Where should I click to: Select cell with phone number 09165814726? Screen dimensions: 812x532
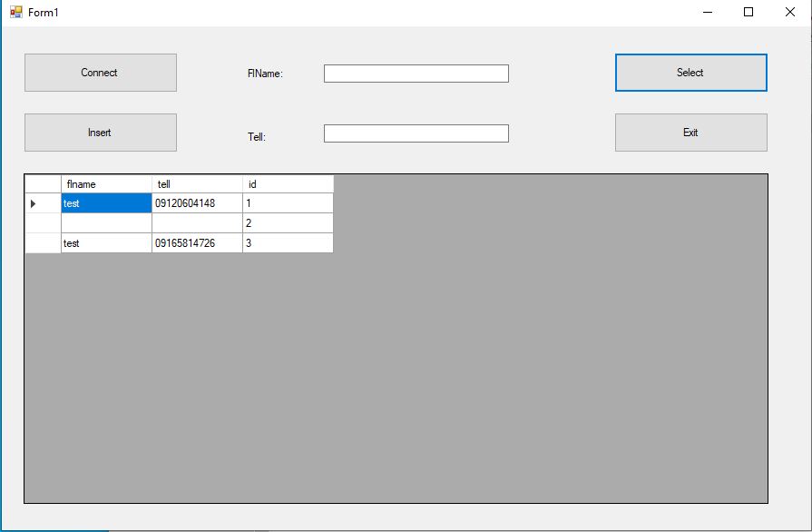click(x=197, y=243)
